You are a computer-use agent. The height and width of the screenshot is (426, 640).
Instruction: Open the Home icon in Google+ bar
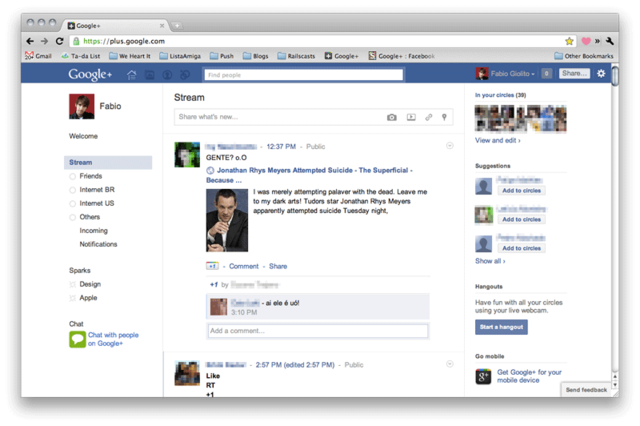pyautogui.click(x=131, y=75)
